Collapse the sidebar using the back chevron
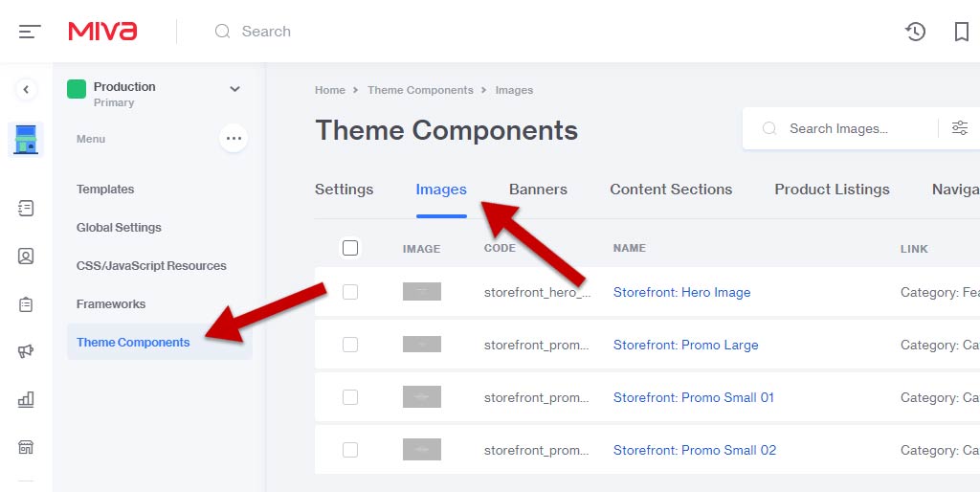The image size is (980, 492). click(x=26, y=89)
